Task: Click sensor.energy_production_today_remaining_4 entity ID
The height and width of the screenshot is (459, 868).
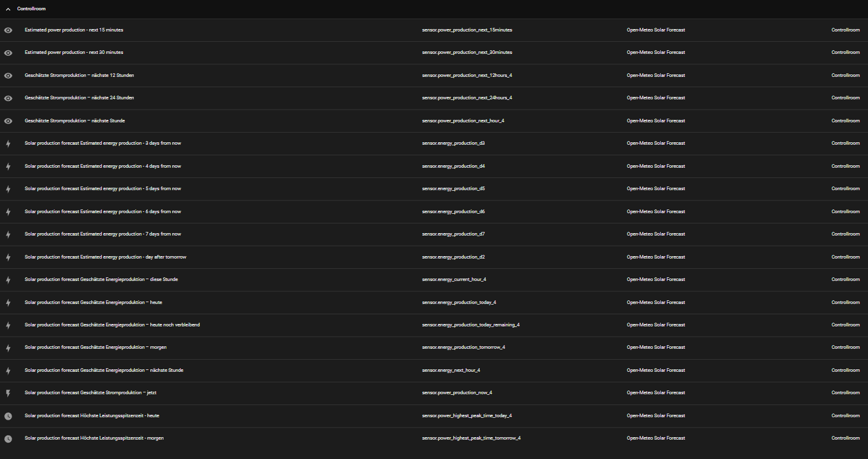Action: (471, 325)
